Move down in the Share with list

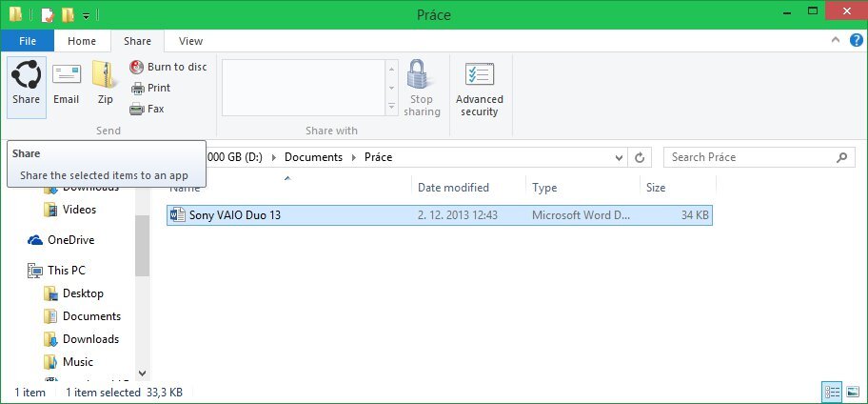392,88
